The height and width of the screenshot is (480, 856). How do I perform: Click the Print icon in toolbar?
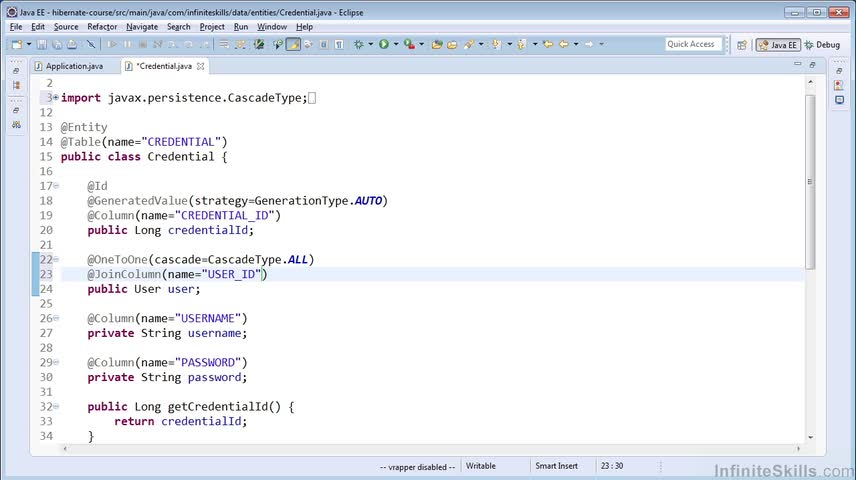(72, 44)
